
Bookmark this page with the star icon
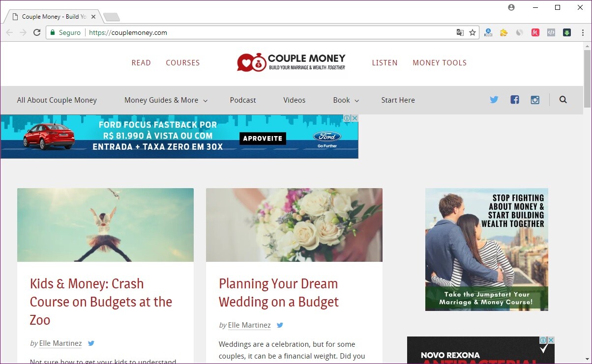tap(473, 32)
